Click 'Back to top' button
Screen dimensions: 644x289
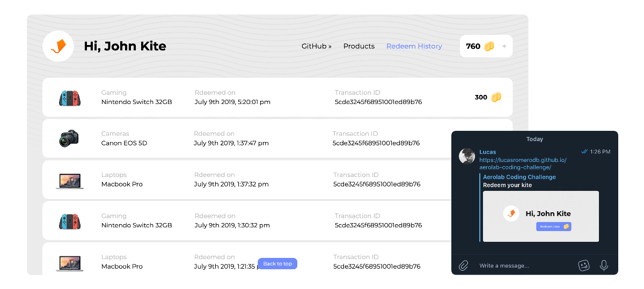tap(277, 264)
